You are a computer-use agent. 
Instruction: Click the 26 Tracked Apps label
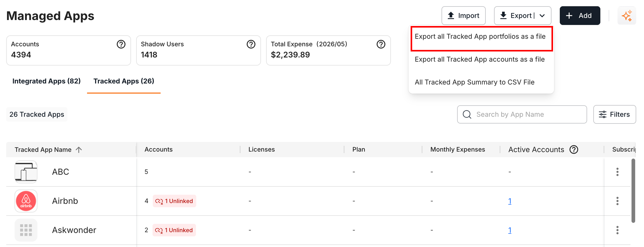click(x=37, y=114)
